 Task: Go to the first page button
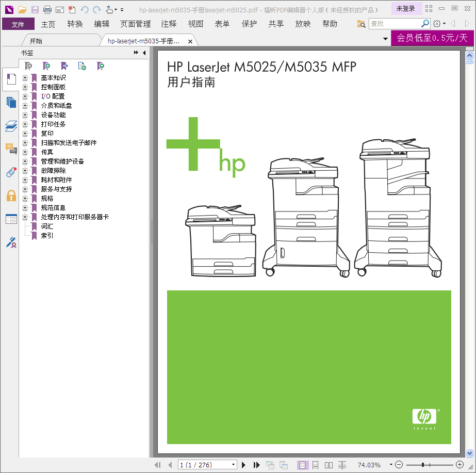point(158,465)
